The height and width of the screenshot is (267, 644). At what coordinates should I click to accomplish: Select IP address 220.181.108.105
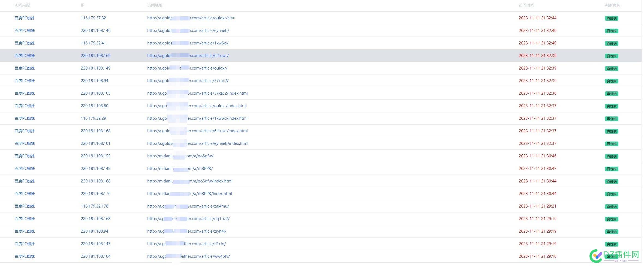pyautogui.click(x=96, y=93)
